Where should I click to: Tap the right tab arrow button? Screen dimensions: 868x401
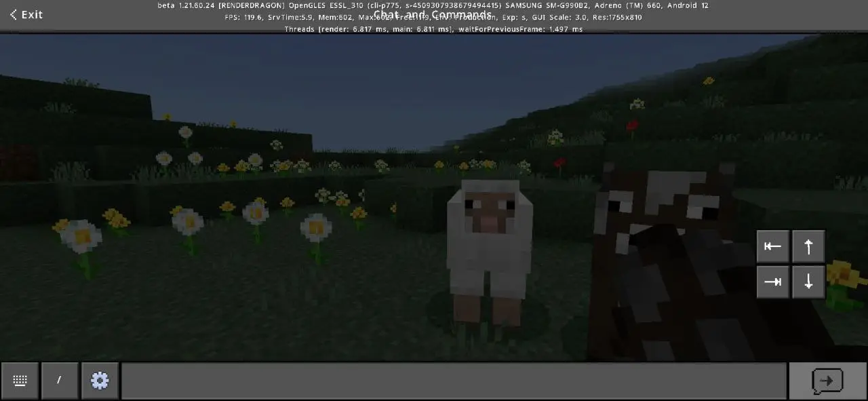pyautogui.click(x=773, y=282)
